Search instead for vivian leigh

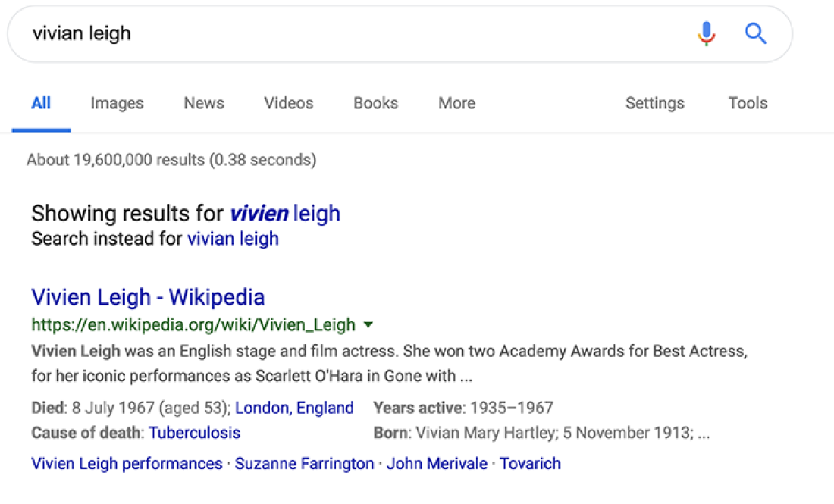click(x=233, y=238)
